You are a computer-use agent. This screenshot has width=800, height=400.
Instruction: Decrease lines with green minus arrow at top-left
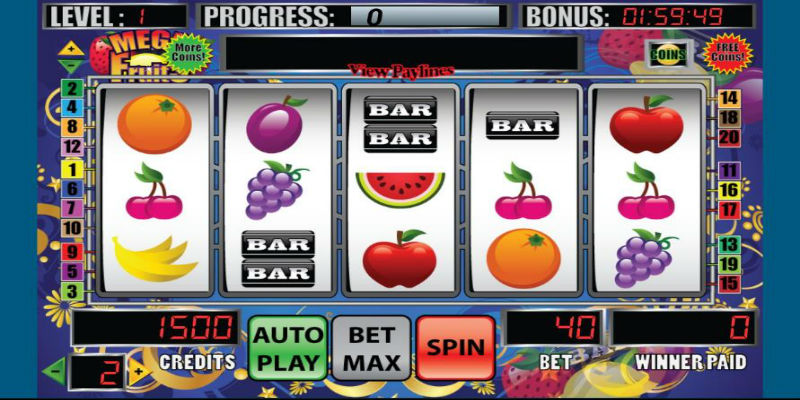pos(71,65)
